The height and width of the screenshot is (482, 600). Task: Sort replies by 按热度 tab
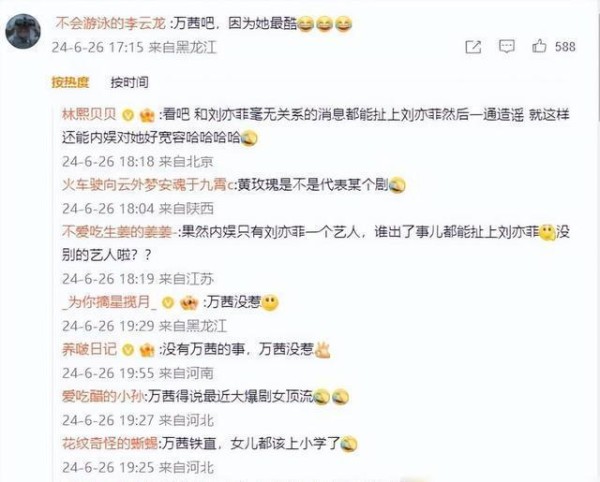(x=70, y=82)
